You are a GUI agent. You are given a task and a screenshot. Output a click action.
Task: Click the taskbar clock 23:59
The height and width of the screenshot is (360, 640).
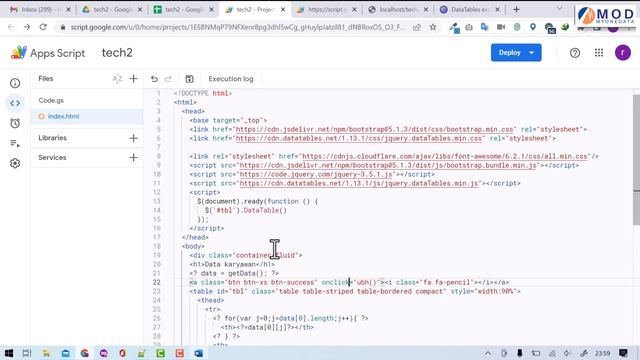(602, 353)
